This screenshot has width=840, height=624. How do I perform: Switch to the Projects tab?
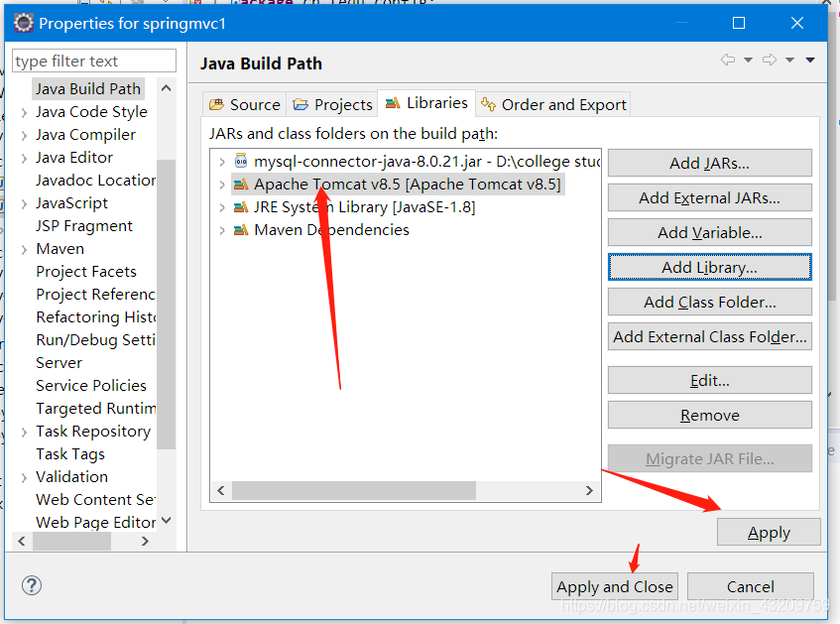(x=332, y=104)
